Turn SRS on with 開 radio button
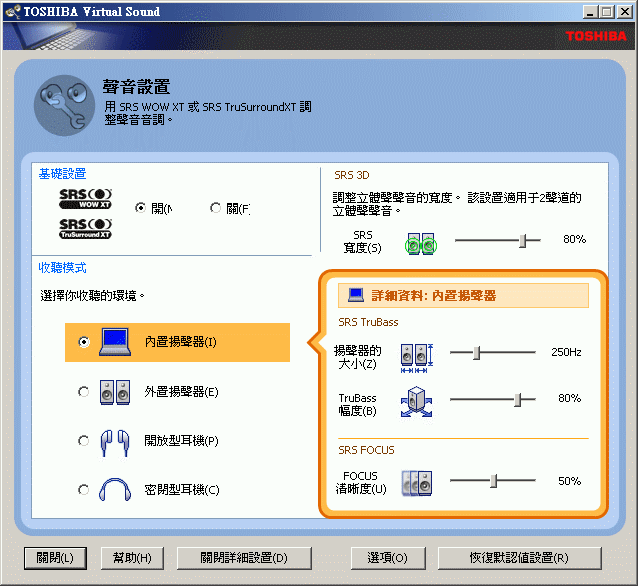 point(140,208)
